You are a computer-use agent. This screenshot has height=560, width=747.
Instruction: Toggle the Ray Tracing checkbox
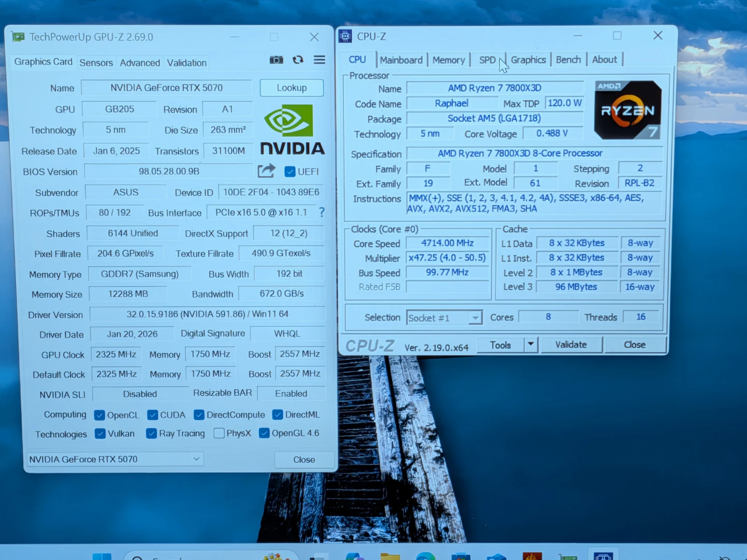(151, 433)
